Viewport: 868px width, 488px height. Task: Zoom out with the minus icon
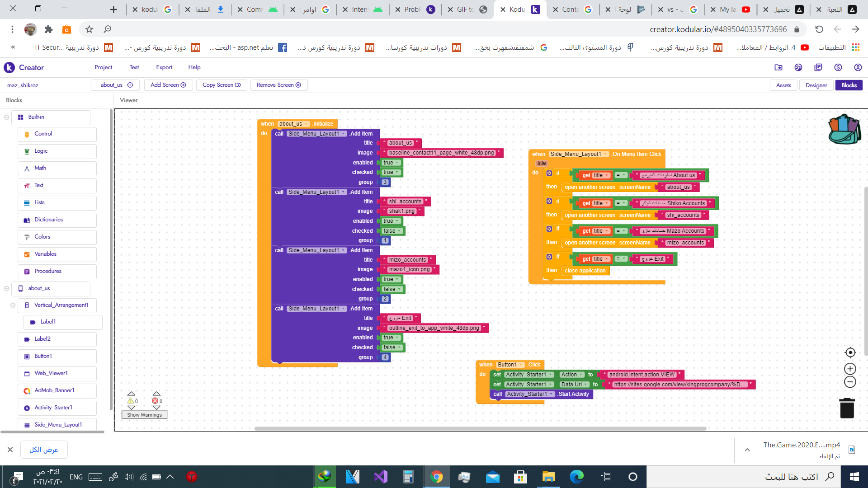click(x=850, y=382)
